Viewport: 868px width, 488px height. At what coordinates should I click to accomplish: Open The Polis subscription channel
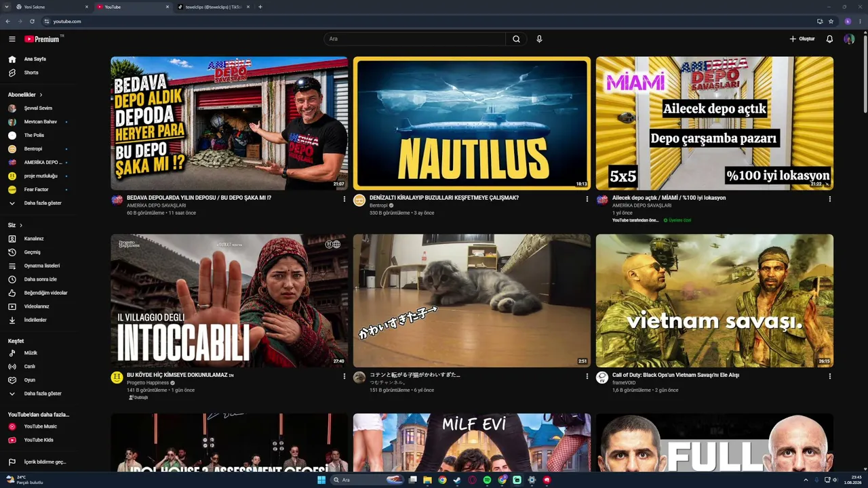(35, 136)
